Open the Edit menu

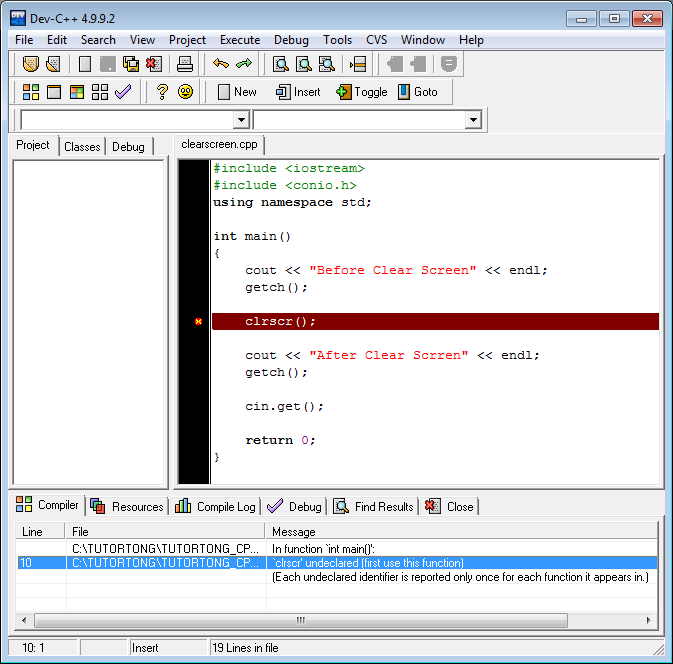pyautogui.click(x=57, y=40)
